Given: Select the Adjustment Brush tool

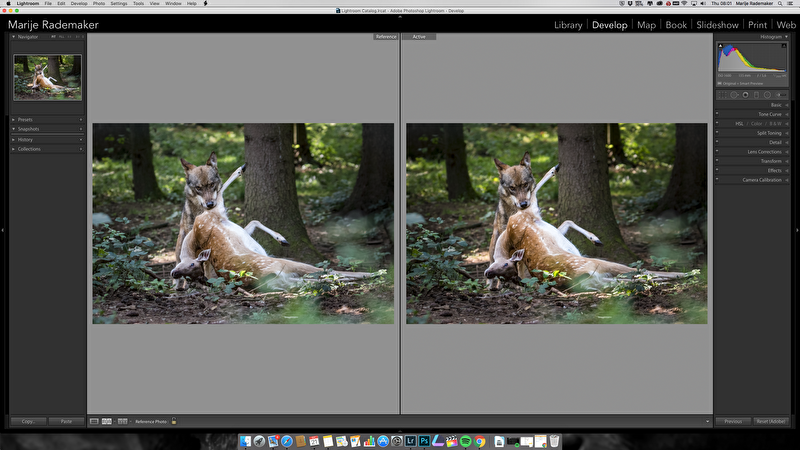Looking at the screenshot, I should click(x=781, y=94).
